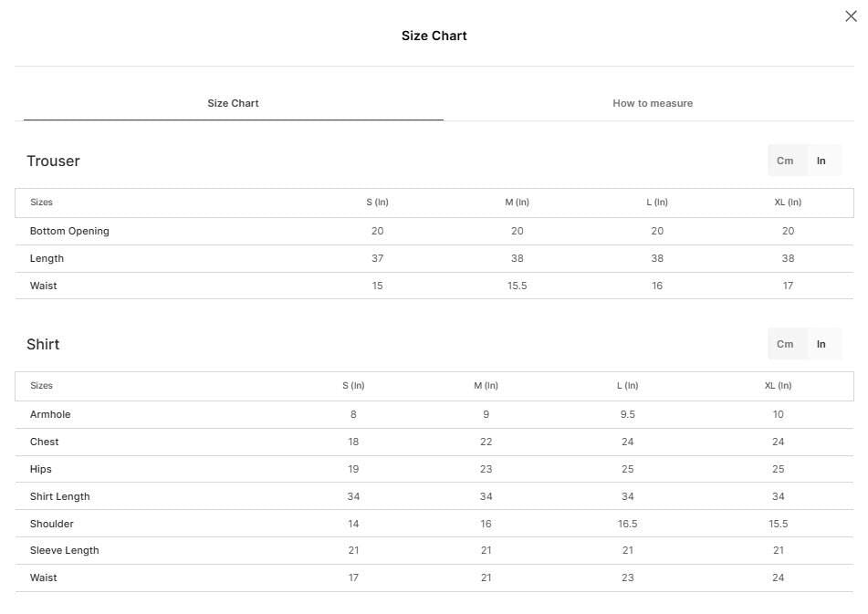
Task: Click the Shirt XL (In) column header
Action: 778,386
